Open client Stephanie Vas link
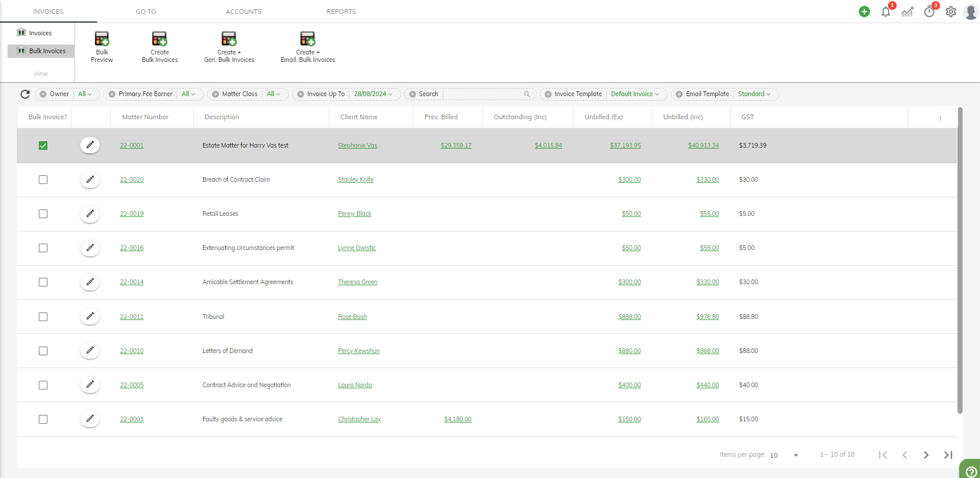 (357, 145)
